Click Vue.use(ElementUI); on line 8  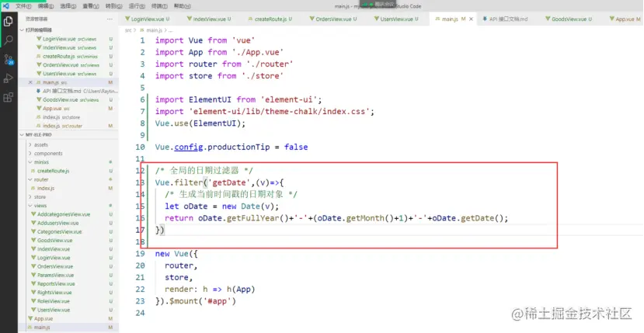tap(200, 123)
